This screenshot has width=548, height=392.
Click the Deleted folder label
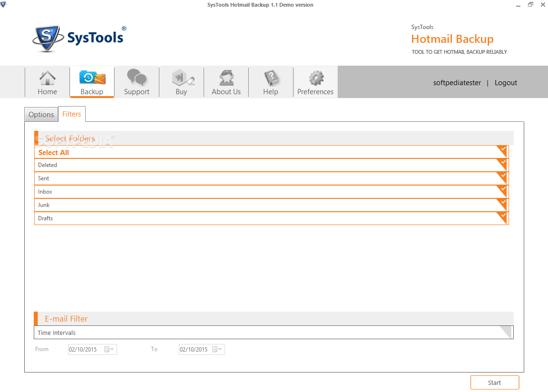pyautogui.click(x=48, y=165)
